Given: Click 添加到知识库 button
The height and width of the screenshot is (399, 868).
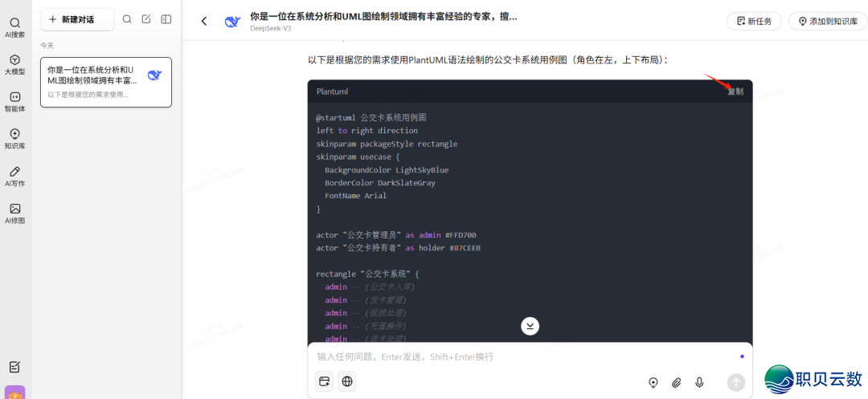Looking at the screenshot, I should pos(828,21).
